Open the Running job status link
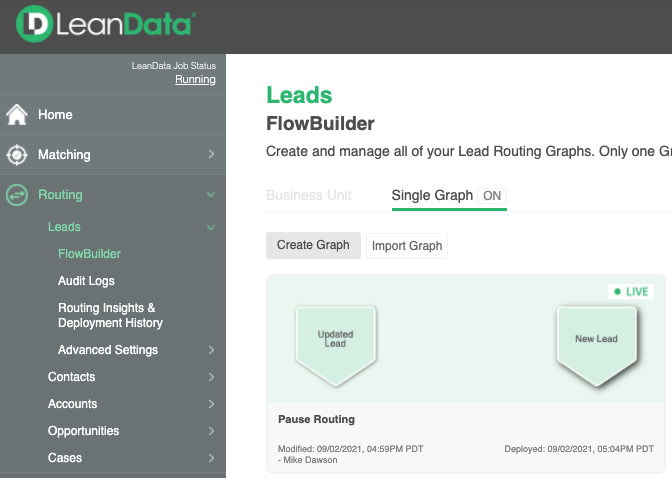Viewport: 672px width, 478px height. point(195,80)
